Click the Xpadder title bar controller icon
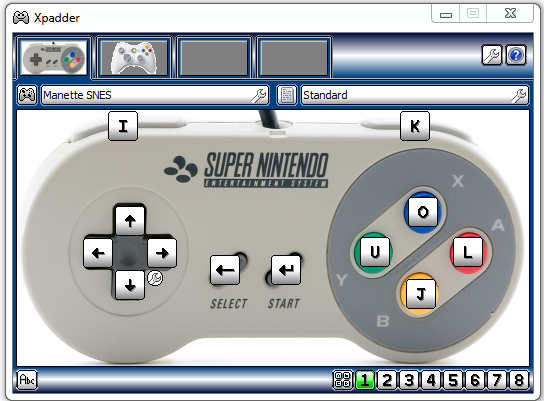 coord(21,17)
